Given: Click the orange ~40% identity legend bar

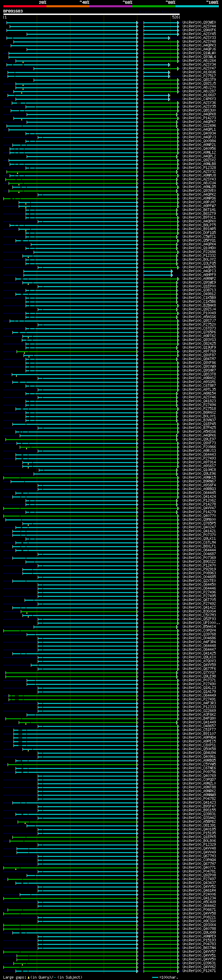Looking at the screenshot, I should [x=68, y=6].
